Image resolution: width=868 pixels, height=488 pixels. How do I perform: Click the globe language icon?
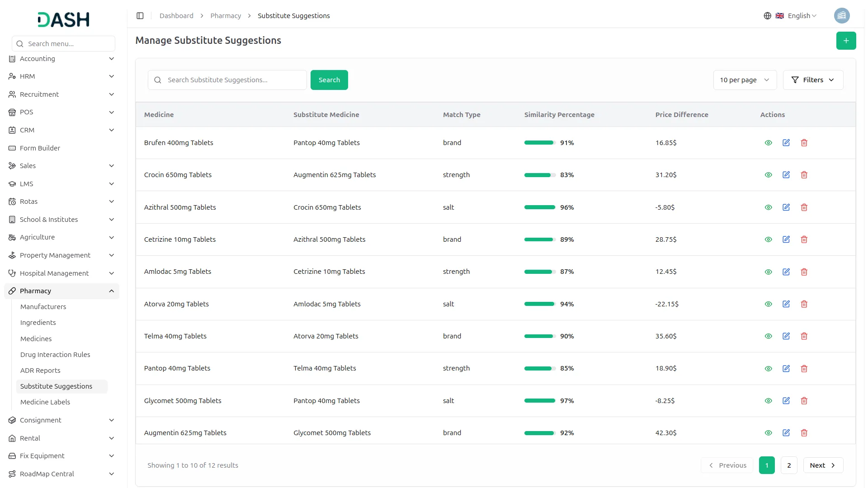[767, 16]
